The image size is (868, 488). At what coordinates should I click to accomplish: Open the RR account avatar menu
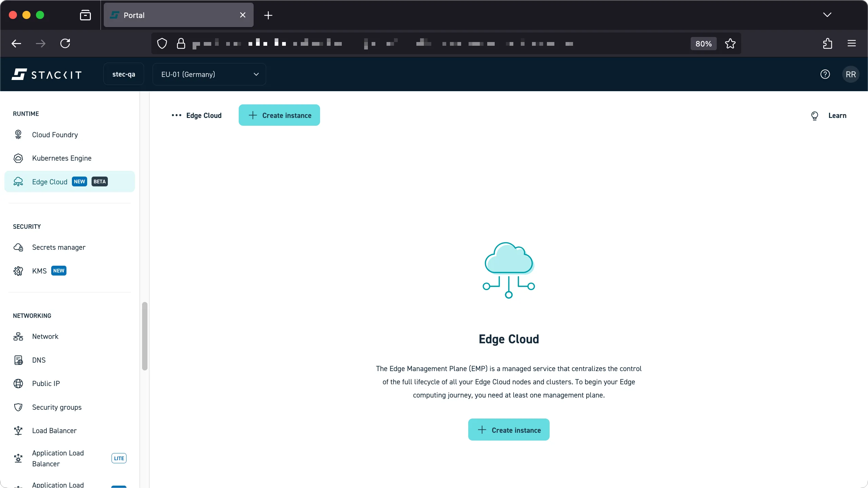(x=851, y=74)
